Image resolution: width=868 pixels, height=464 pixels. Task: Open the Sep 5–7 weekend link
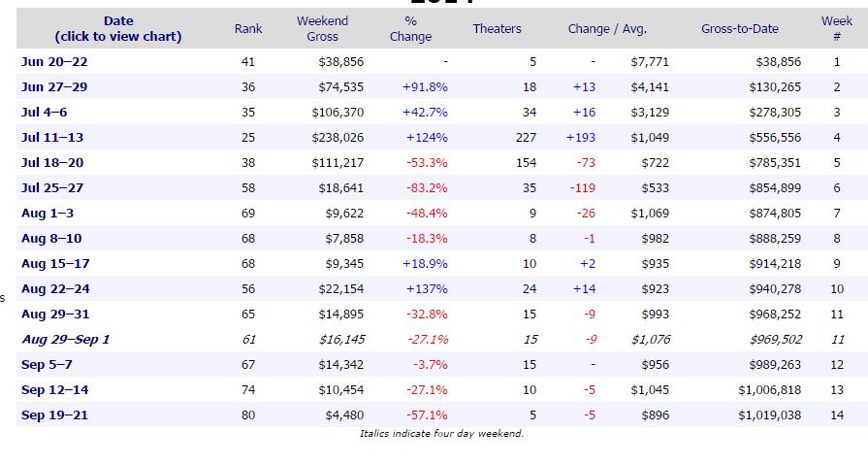click(45, 364)
